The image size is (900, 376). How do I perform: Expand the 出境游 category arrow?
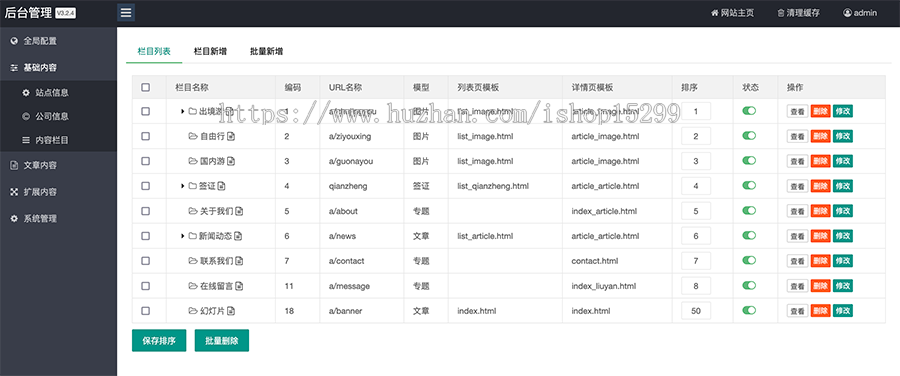(183, 111)
